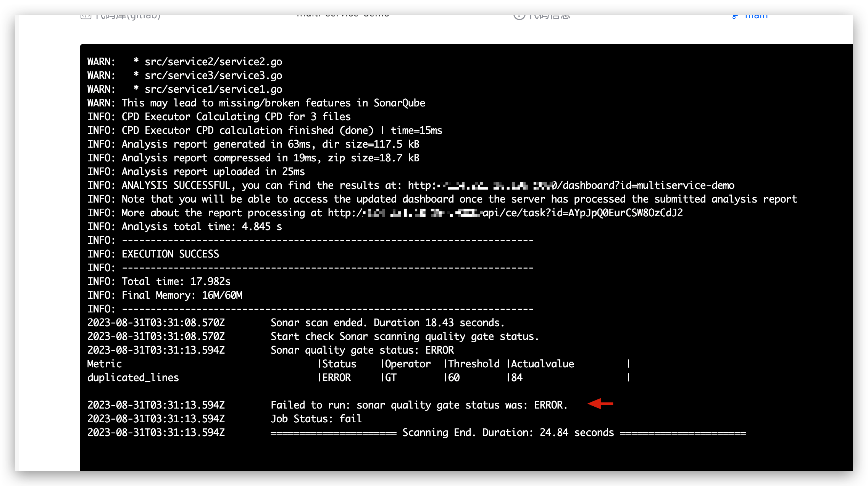Click 'Failed to run' error message line
This screenshot has height=486, width=868.
tap(419, 405)
